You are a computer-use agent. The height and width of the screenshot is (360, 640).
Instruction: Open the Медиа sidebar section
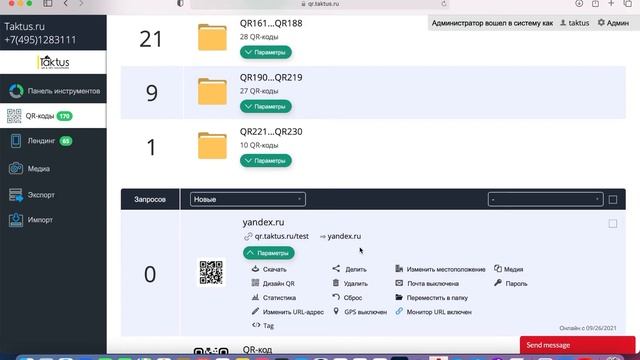53,169
